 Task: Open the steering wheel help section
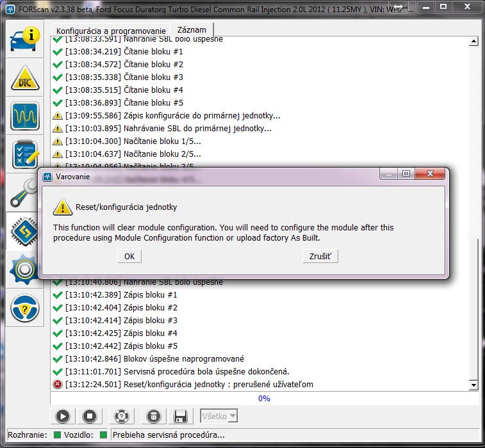[x=25, y=309]
